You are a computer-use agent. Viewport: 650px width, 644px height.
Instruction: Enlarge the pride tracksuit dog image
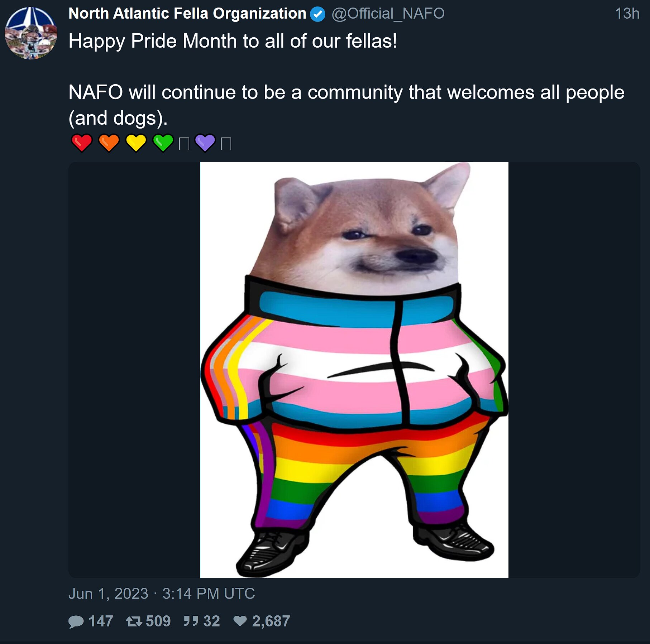point(354,370)
